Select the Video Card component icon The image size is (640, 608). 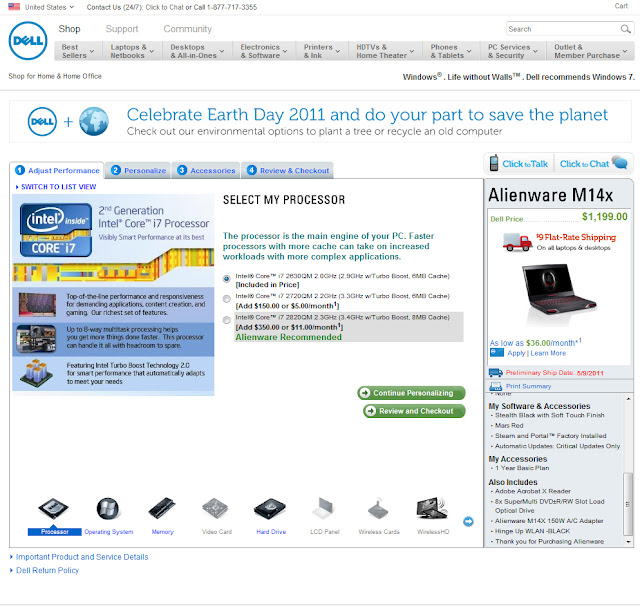tap(216, 508)
